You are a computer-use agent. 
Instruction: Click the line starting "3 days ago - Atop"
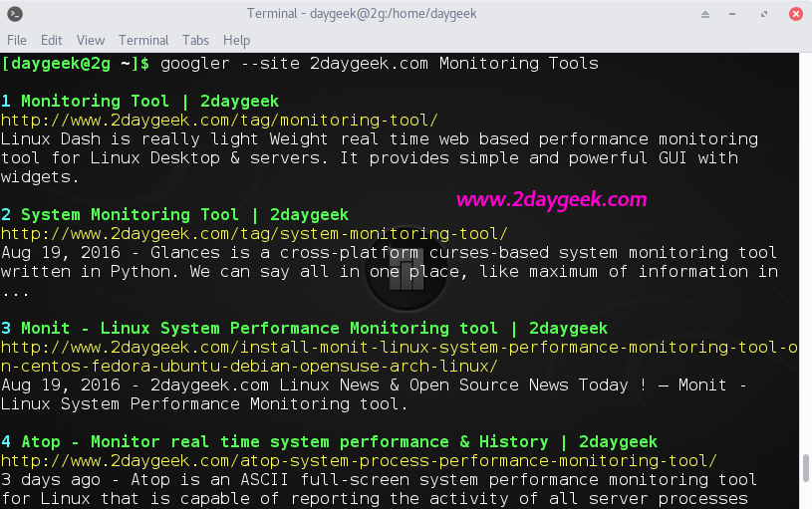(379, 480)
